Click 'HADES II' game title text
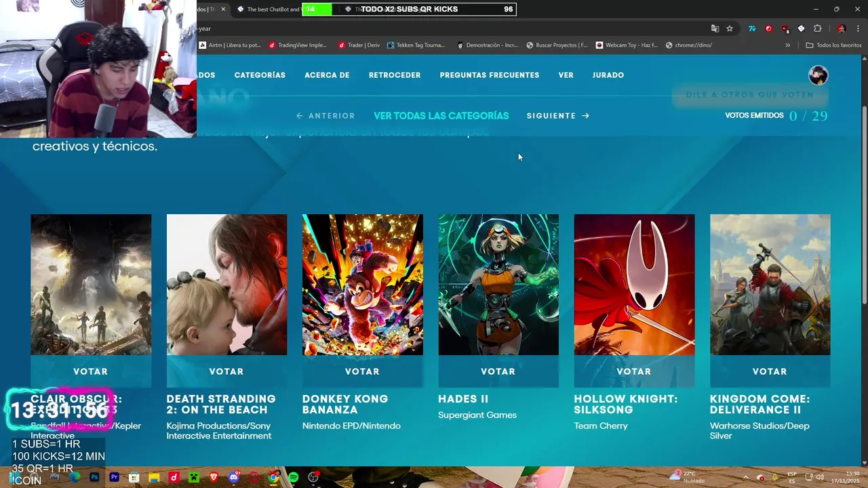868x488 pixels. (x=463, y=399)
